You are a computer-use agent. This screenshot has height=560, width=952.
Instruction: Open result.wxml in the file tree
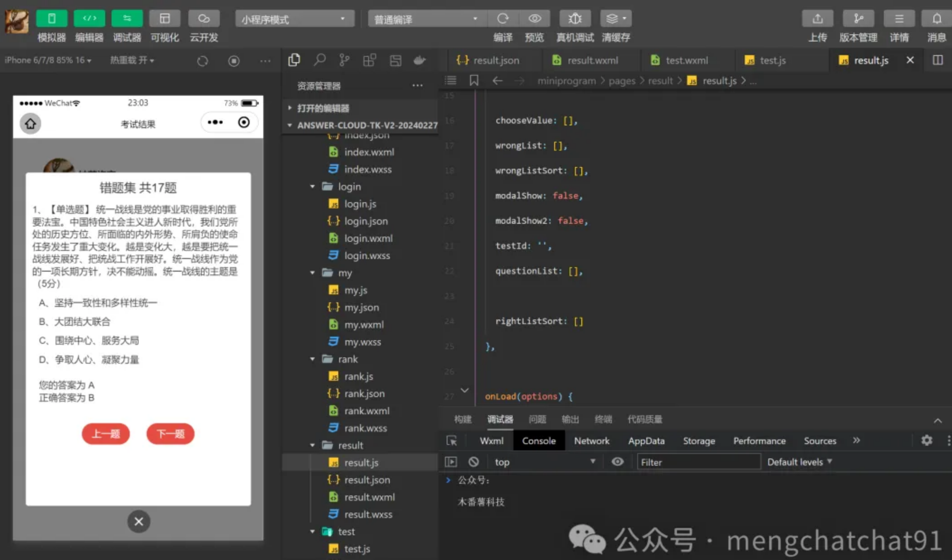click(369, 497)
